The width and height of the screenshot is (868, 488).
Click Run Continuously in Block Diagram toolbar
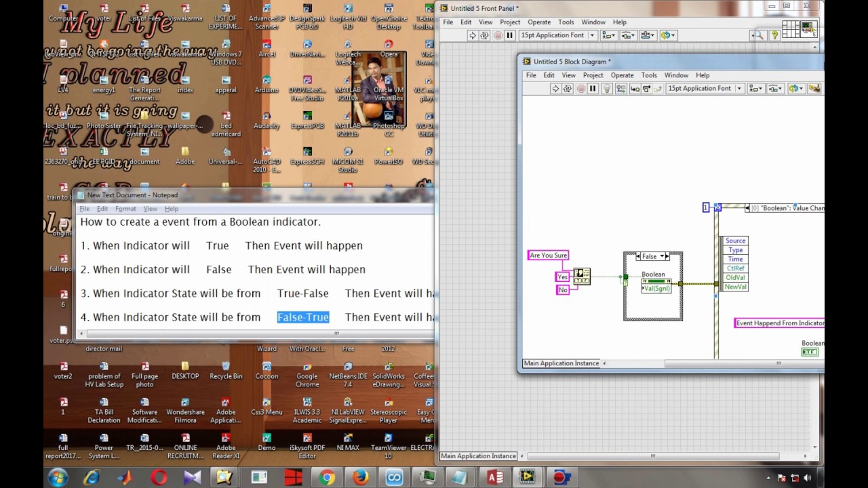[568, 89]
